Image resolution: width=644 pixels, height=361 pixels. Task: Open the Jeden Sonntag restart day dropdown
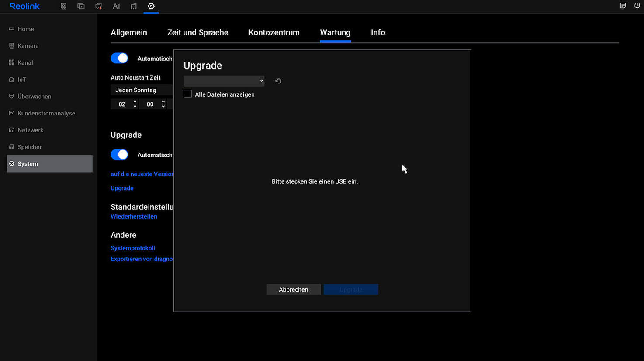point(142,90)
